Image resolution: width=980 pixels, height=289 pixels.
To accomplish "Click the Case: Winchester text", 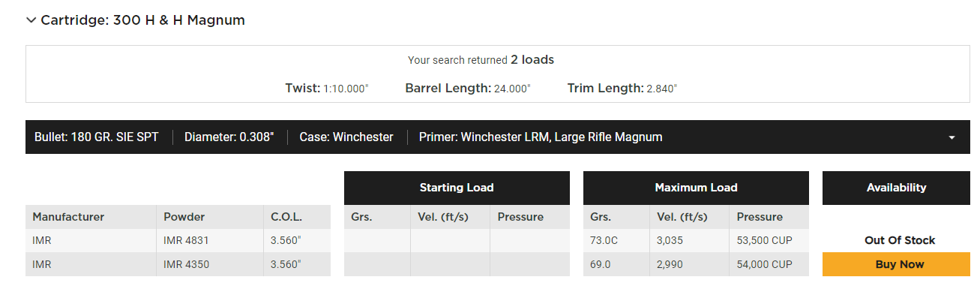I will 346,137.
